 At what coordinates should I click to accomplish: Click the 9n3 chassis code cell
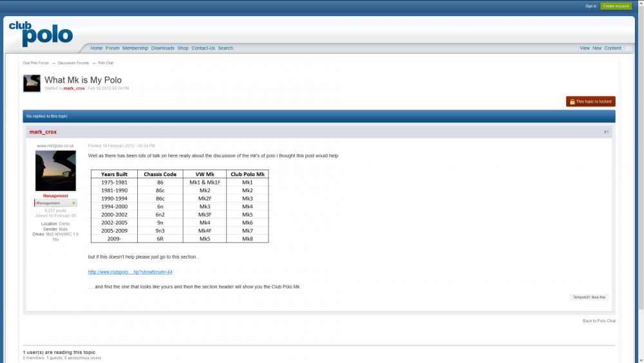coord(160,231)
